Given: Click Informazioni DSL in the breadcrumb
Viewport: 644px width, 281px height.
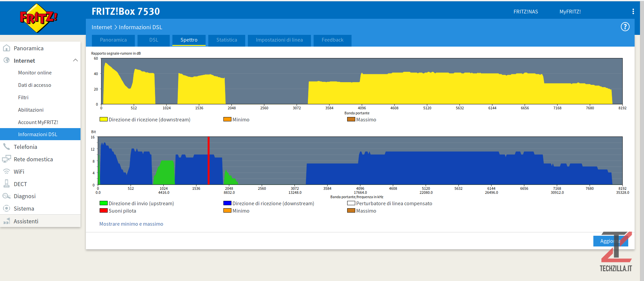Looking at the screenshot, I should point(141,27).
